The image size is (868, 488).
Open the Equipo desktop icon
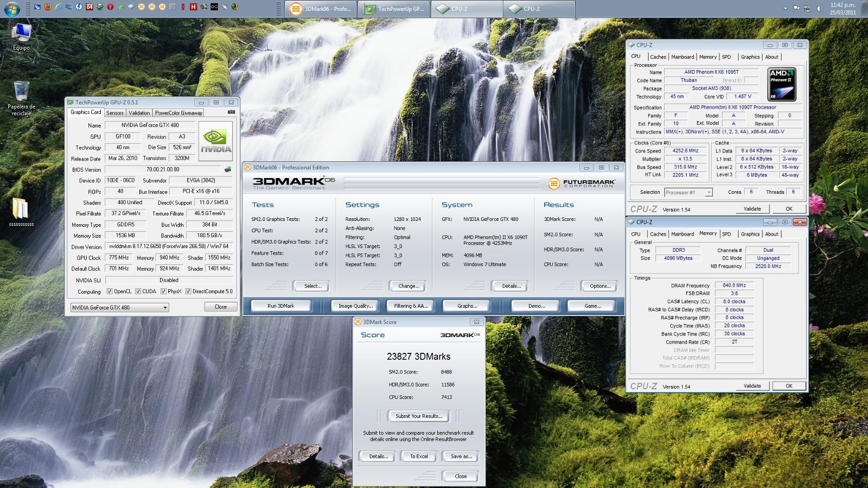click(21, 37)
